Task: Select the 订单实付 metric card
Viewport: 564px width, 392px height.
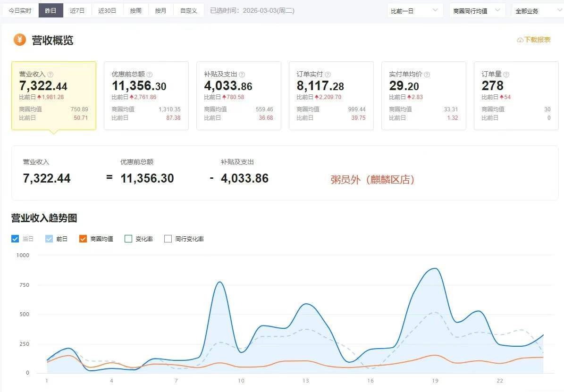Action: [331, 95]
